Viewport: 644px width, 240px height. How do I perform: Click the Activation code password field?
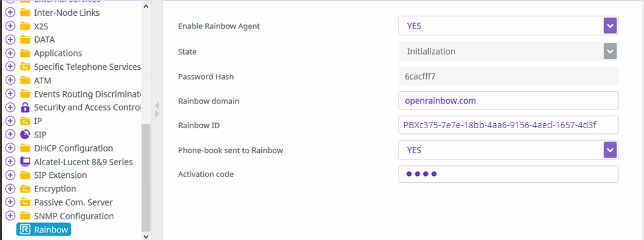[x=508, y=174]
